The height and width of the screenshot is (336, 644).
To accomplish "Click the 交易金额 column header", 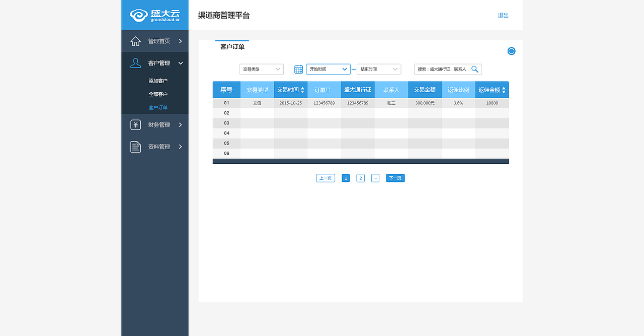I will coord(425,90).
